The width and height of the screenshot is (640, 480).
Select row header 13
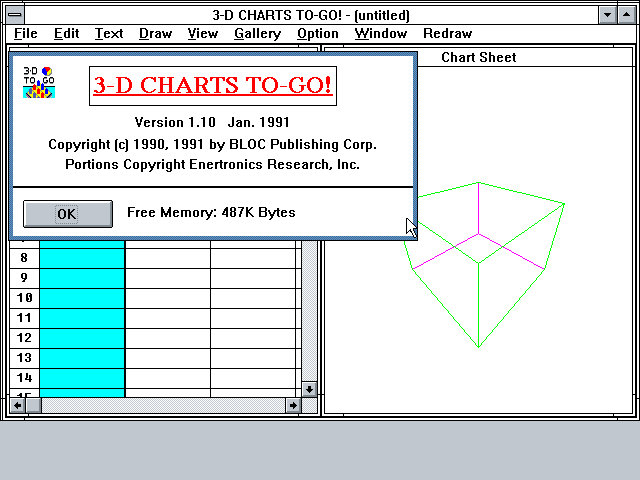(24, 358)
